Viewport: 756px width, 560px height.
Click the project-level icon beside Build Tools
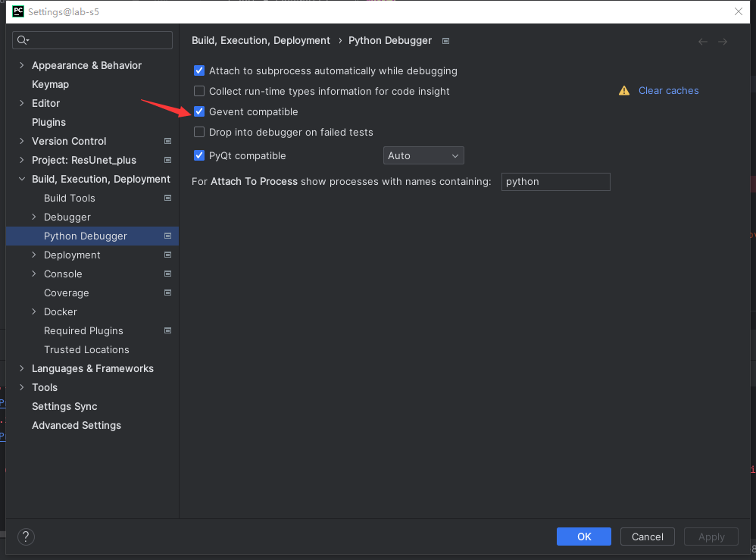[167, 199]
